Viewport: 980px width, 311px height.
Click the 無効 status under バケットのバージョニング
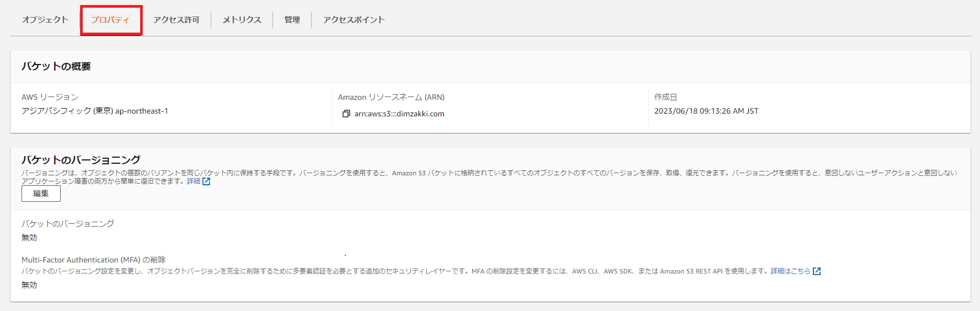click(x=29, y=238)
